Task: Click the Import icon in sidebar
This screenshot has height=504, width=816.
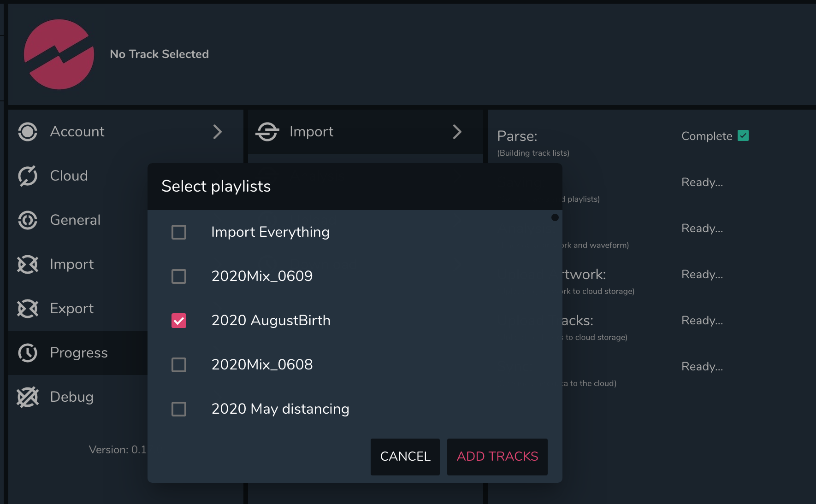Action: pyautogui.click(x=28, y=264)
